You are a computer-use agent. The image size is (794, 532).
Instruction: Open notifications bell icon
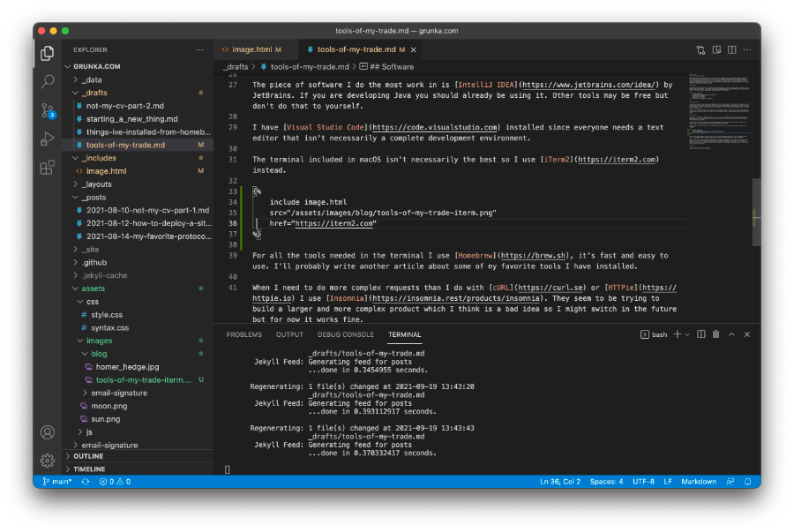[747, 482]
